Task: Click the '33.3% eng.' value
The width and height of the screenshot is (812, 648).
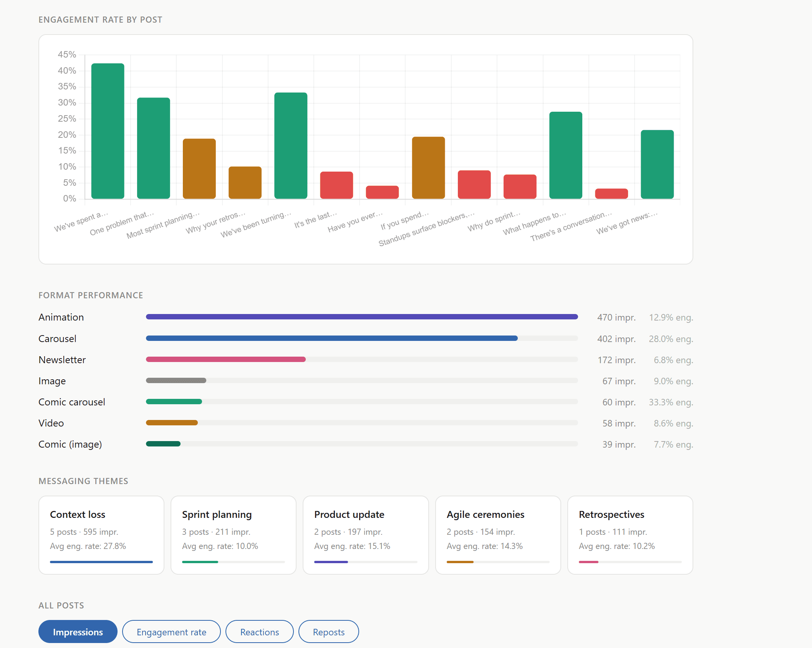Action: click(x=671, y=402)
